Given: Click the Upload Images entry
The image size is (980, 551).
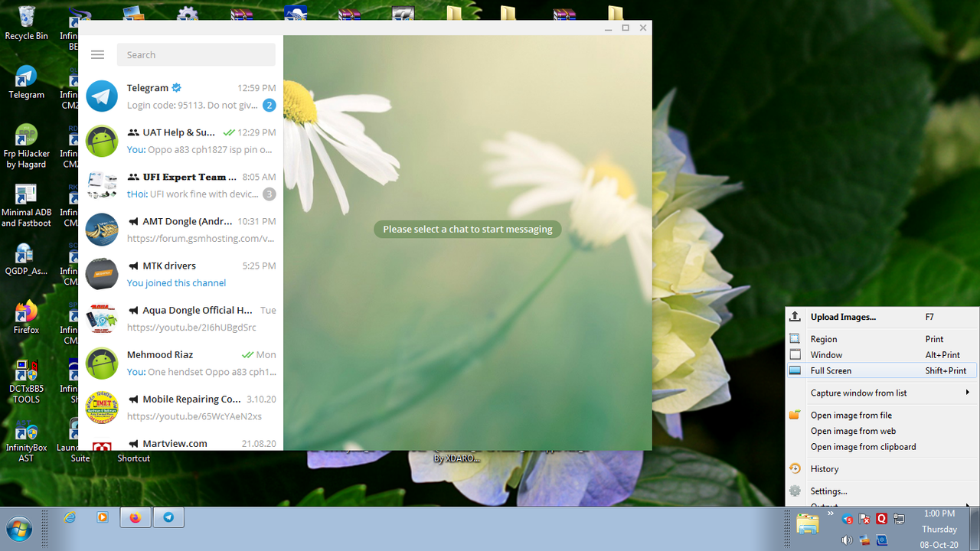Looking at the screenshot, I should (x=842, y=316).
